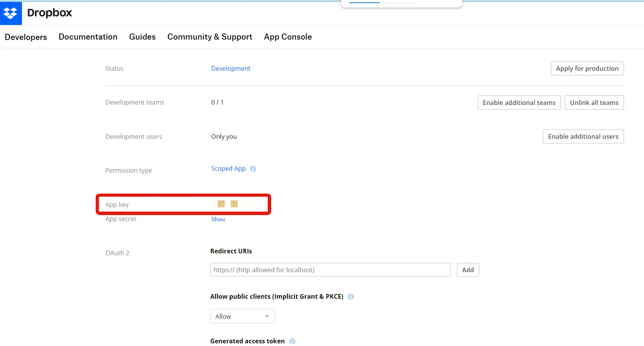Viewport: 644px width, 346px height.
Task: Click the Development status link
Action: point(231,68)
